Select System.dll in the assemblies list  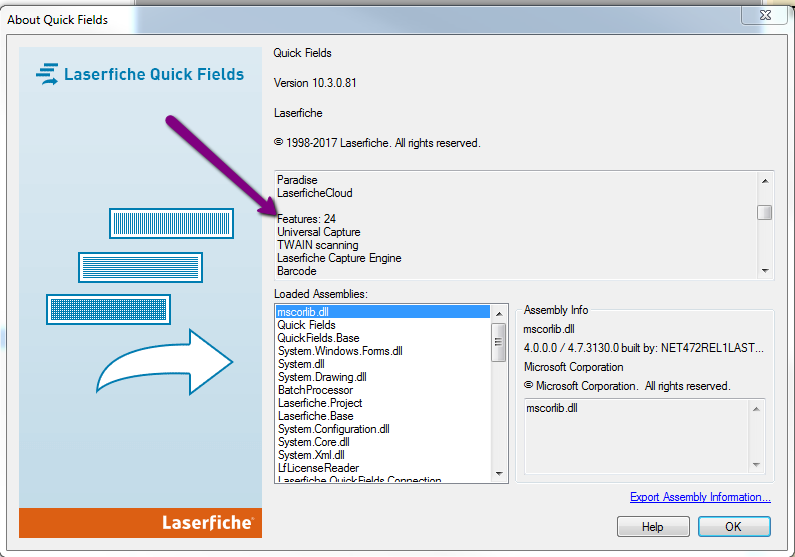point(383,364)
